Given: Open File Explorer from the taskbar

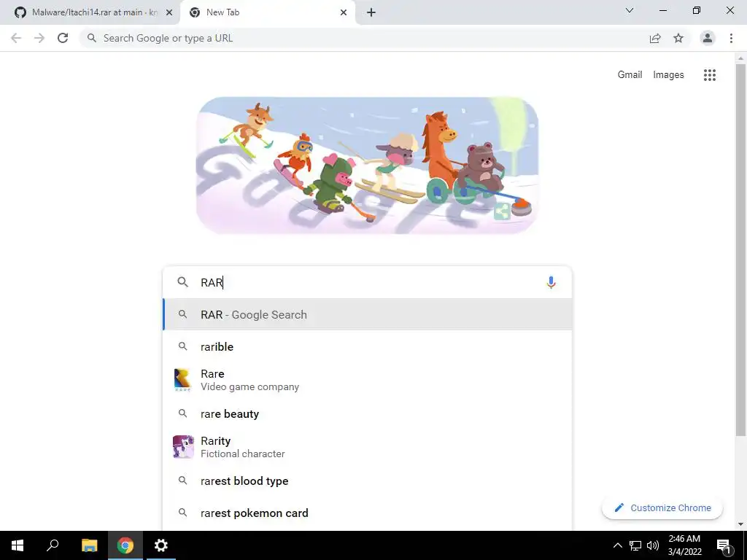Looking at the screenshot, I should pyautogui.click(x=89, y=545).
